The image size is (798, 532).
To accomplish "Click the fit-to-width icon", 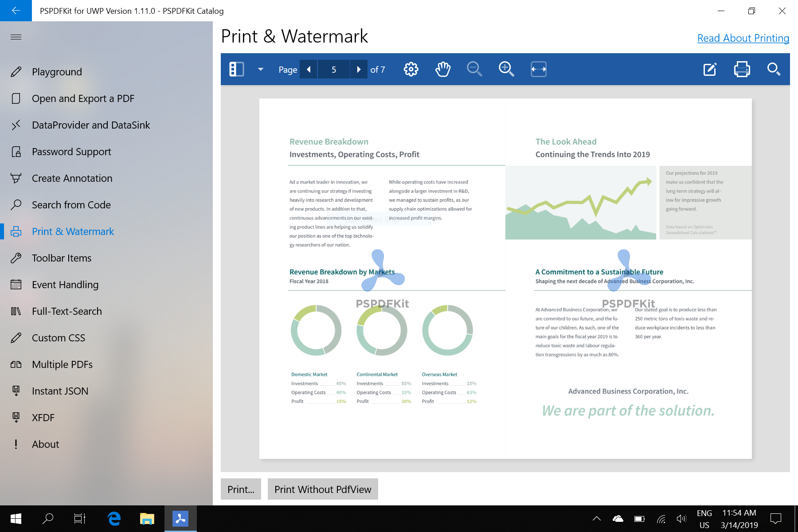I will coord(539,69).
